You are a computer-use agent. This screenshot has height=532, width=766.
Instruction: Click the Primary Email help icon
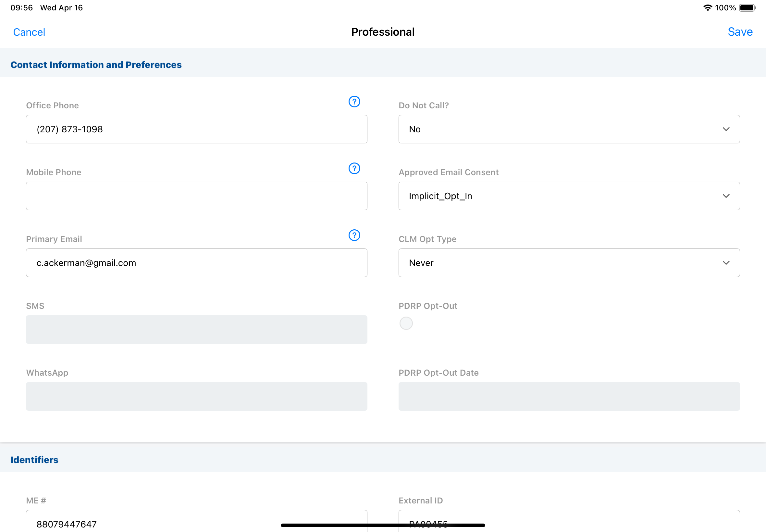coord(354,235)
